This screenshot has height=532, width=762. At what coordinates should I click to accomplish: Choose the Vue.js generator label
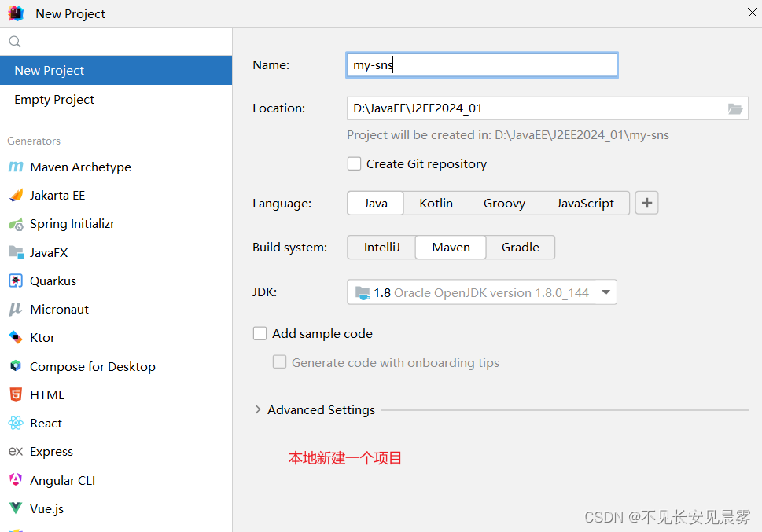46,508
